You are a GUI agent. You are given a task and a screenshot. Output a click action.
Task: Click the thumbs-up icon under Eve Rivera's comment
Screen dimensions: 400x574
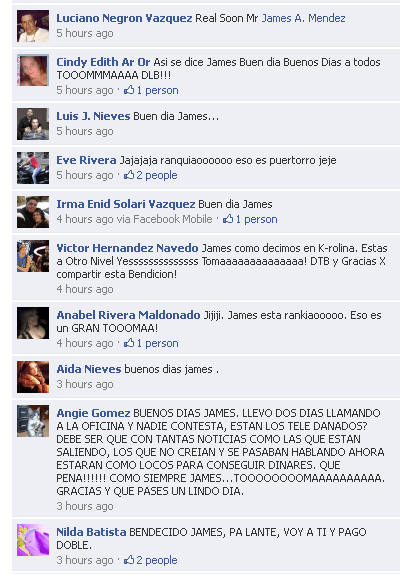pos(129,175)
